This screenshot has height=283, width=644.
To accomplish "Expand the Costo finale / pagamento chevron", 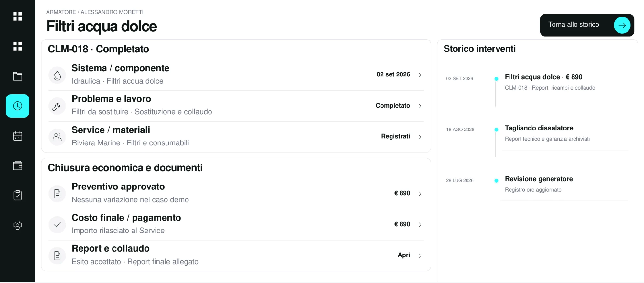I will coord(420,225).
